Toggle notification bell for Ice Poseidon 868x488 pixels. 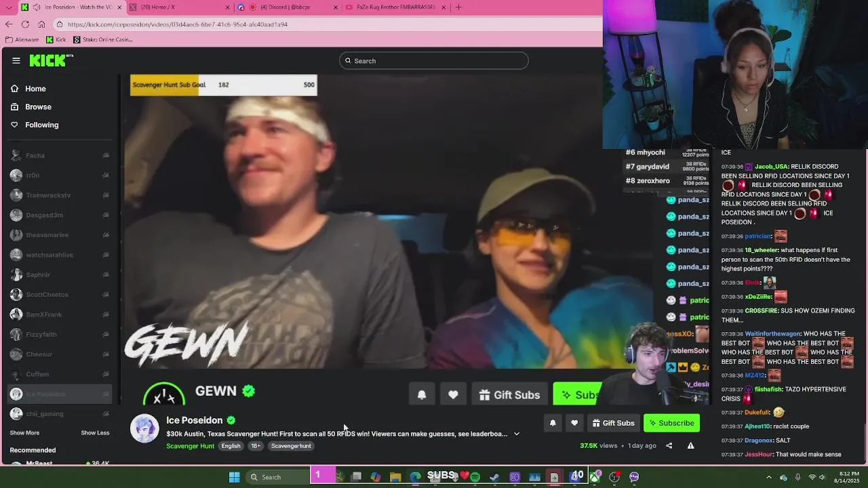click(553, 423)
